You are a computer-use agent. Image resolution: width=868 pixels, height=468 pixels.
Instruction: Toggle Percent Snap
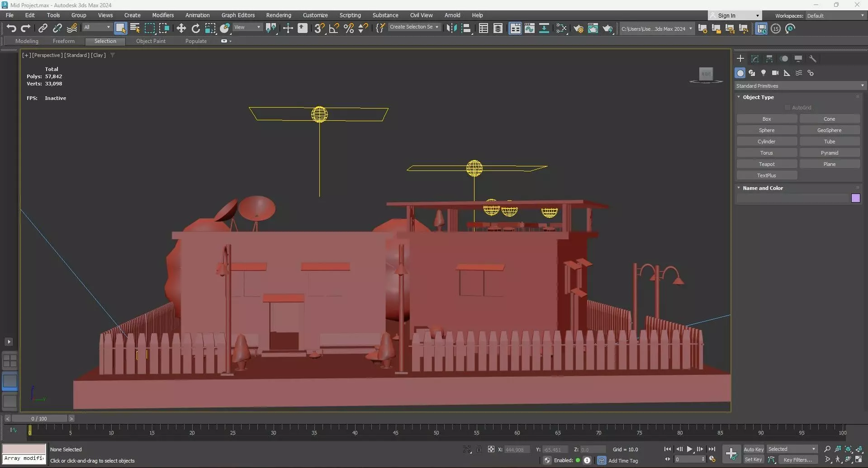click(x=348, y=28)
